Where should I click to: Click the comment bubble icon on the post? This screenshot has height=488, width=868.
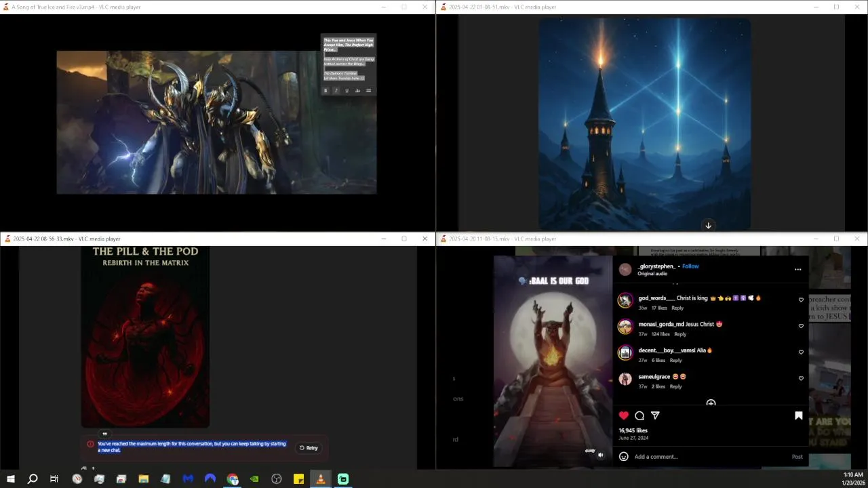click(x=639, y=415)
